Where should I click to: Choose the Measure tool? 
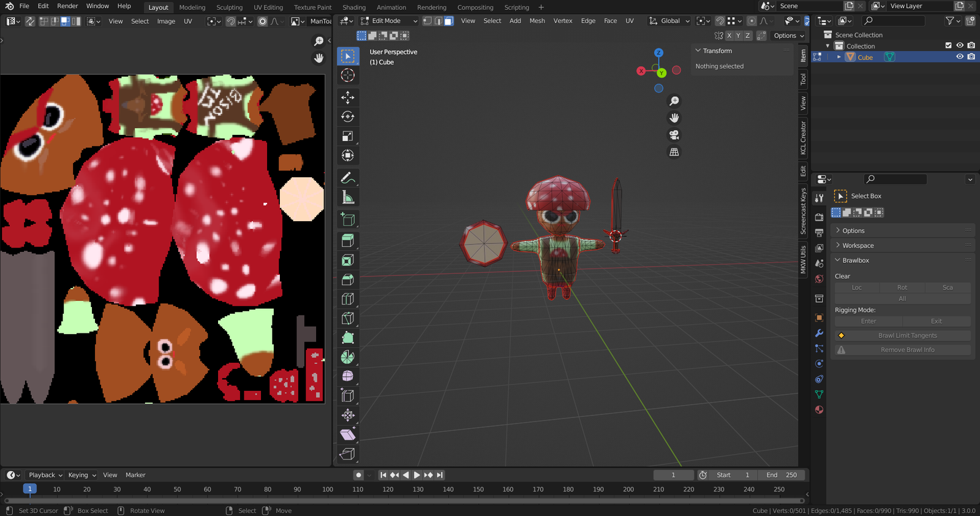point(348,197)
